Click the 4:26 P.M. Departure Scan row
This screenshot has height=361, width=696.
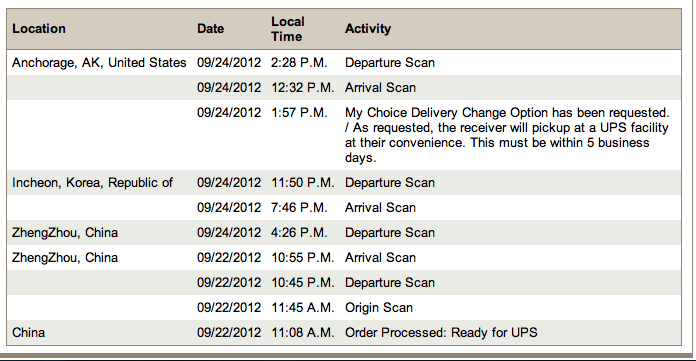(344, 233)
